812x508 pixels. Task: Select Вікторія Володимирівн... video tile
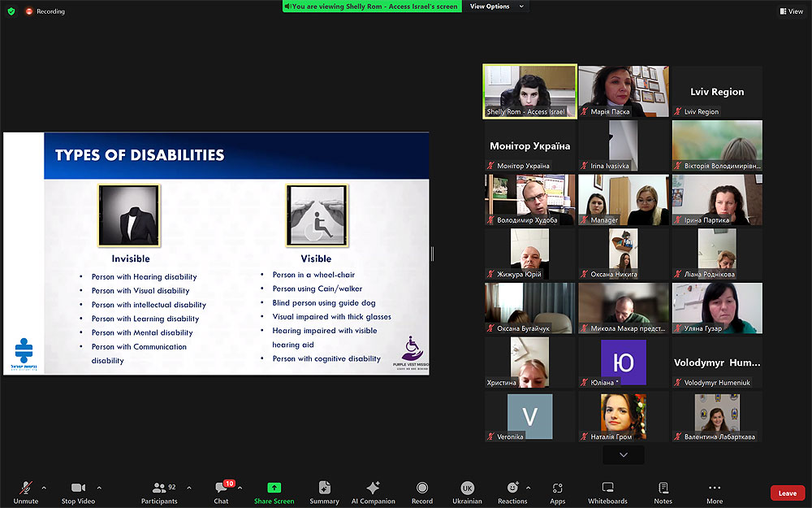pos(717,145)
